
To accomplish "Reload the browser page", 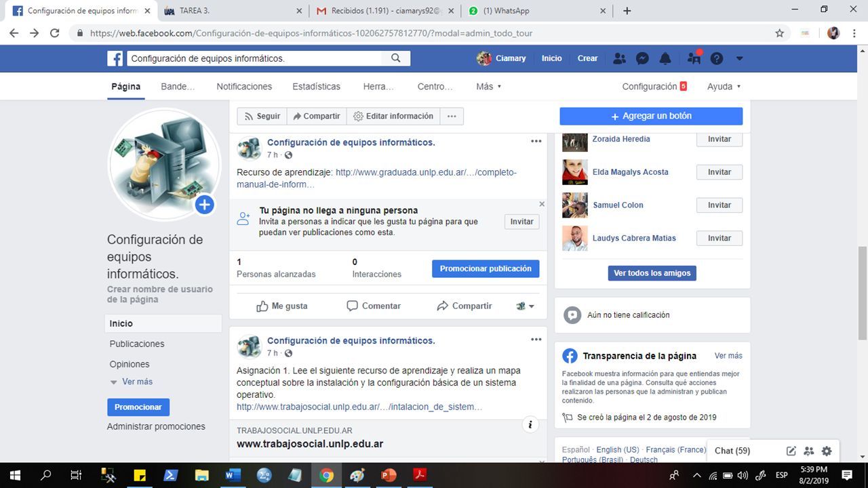I will point(55,33).
